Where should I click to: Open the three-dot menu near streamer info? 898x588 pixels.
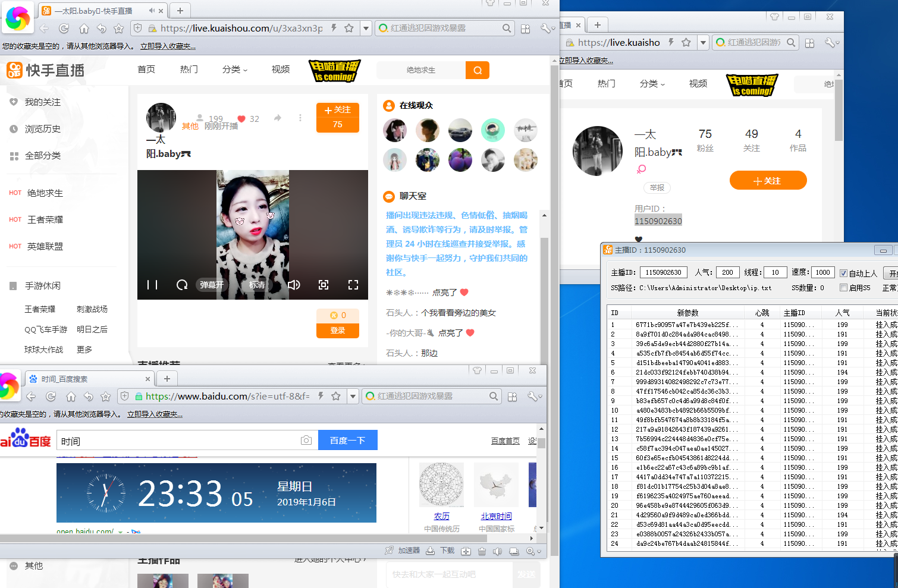tap(300, 118)
